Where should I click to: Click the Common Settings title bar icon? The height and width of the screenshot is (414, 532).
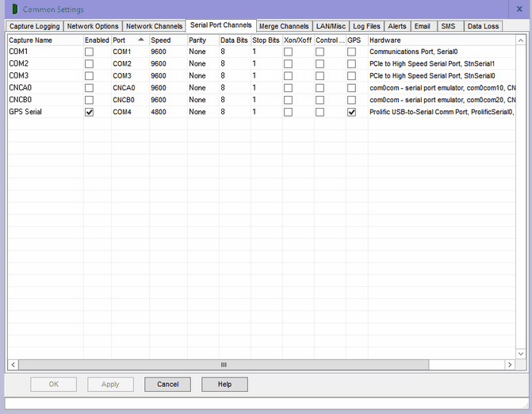pyautogui.click(x=13, y=9)
